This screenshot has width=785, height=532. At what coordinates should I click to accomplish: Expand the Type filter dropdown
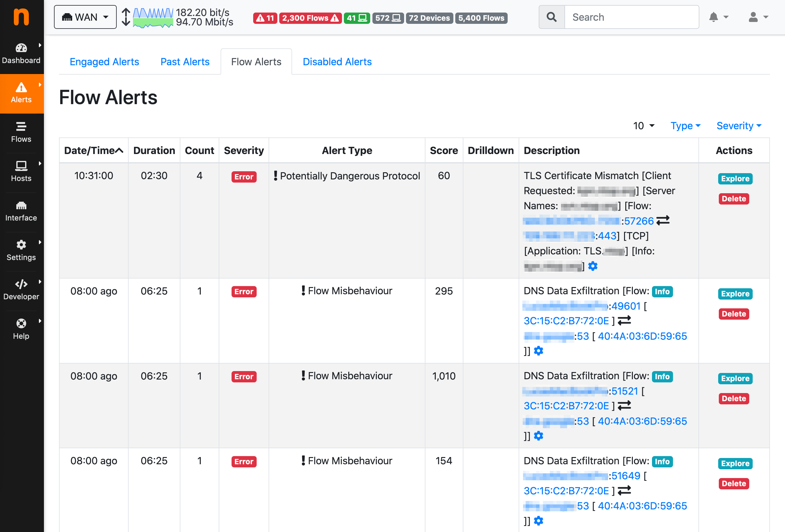pos(685,126)
